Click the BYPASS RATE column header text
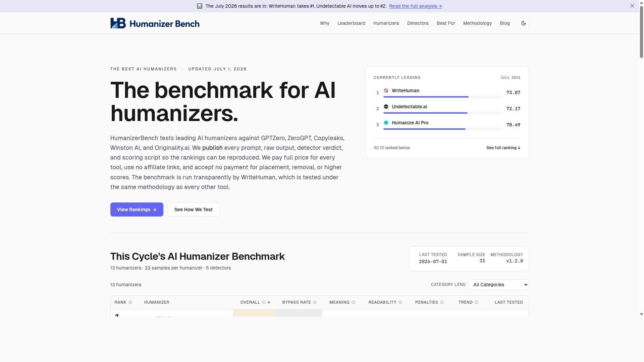 [x=297, y=302]
